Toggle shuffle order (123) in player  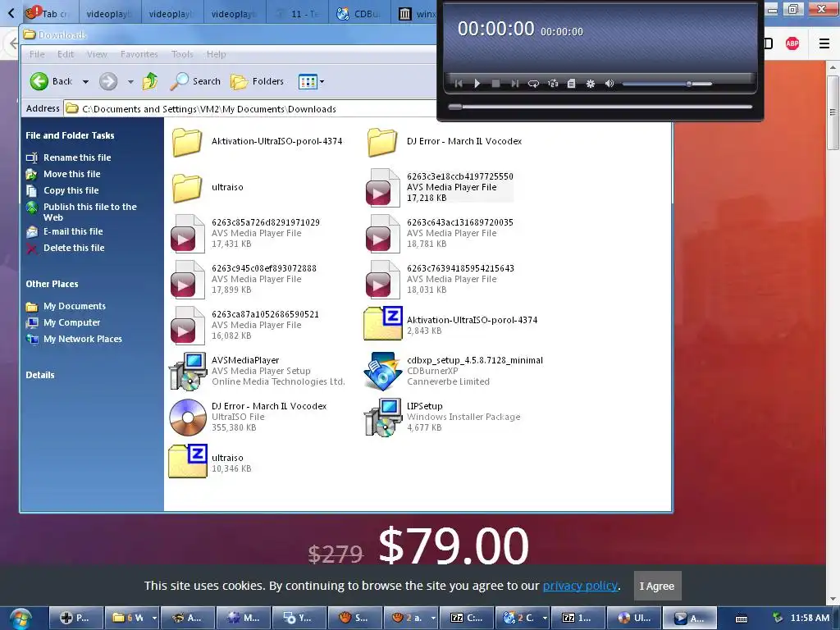point(553,84)
